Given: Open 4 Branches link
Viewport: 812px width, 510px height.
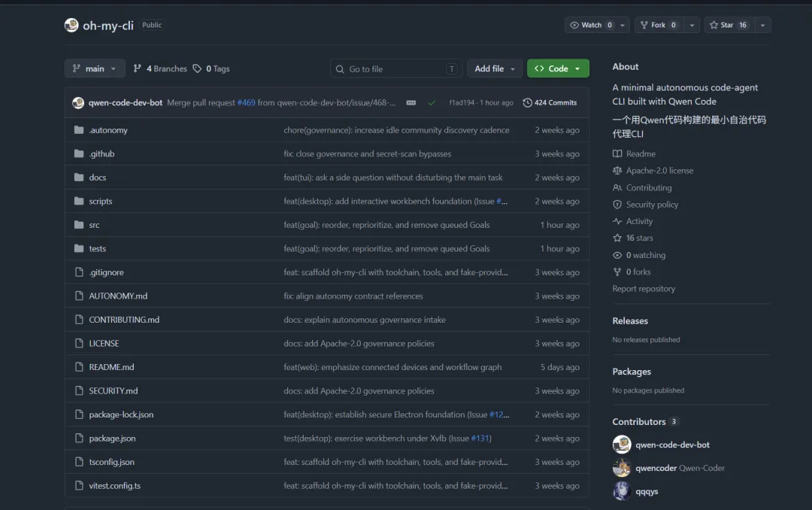Looking at the screenshot, I should [x=160, y=68].
